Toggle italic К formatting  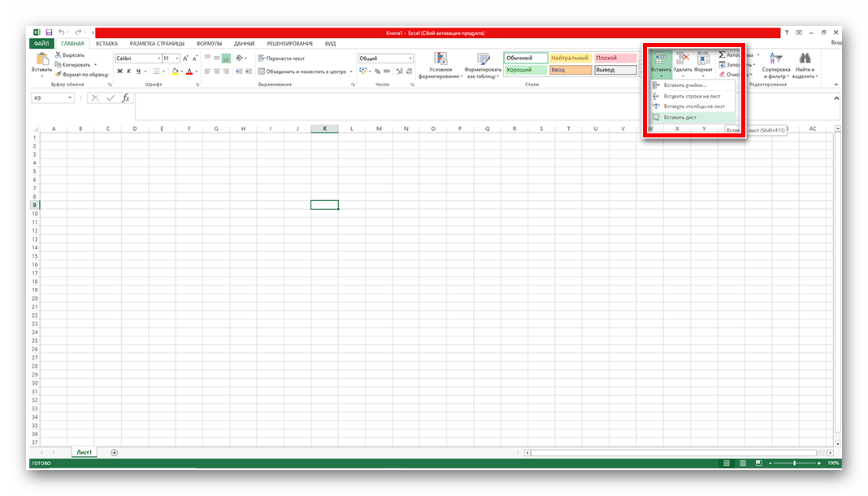coord(129,72)
